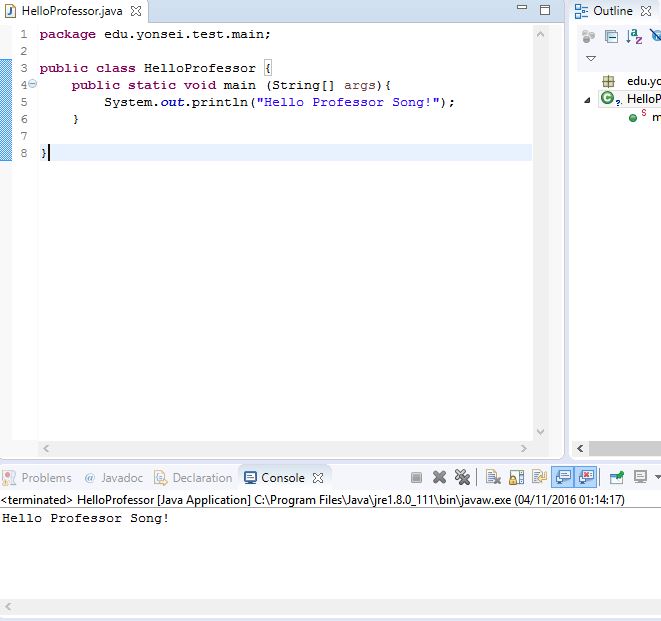Clear the Console output

[493, 478]
